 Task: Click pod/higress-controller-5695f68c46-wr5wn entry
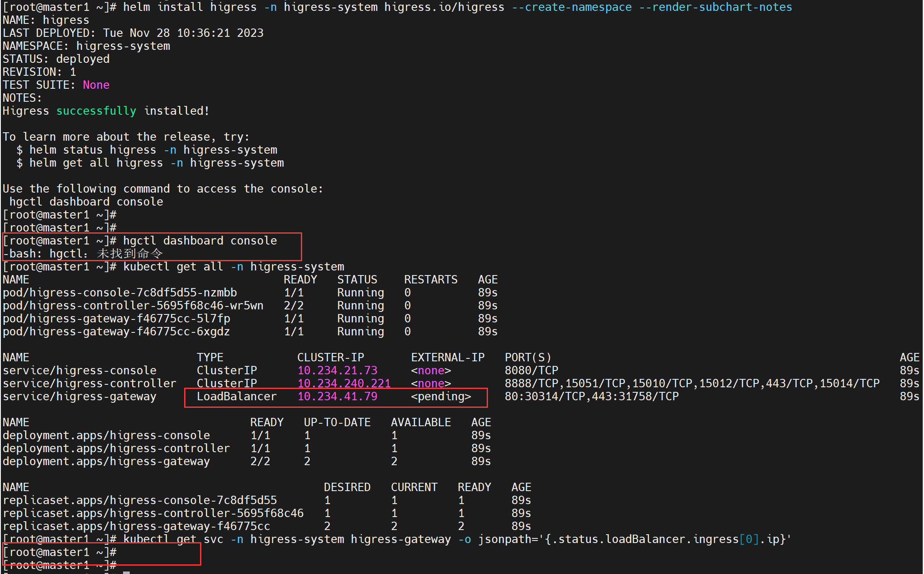[x=133, y=306]
